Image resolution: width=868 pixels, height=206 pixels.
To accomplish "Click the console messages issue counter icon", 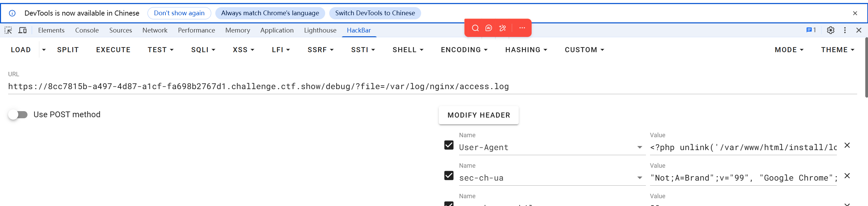I will 811,30.
